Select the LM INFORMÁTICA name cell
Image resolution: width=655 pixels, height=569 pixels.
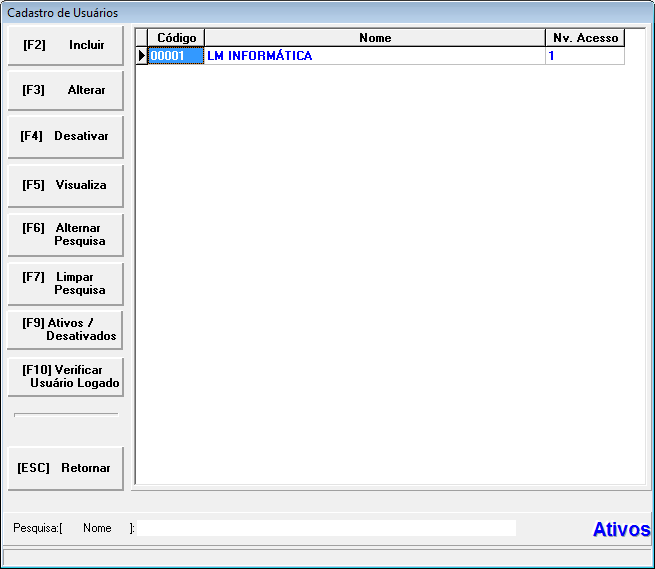pos(374,56)
